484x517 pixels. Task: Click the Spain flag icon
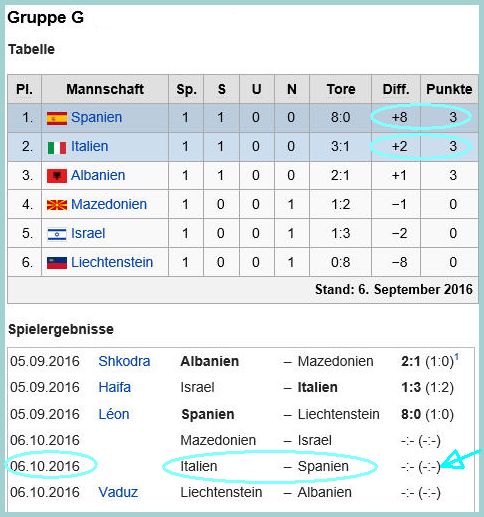(57, 118)
